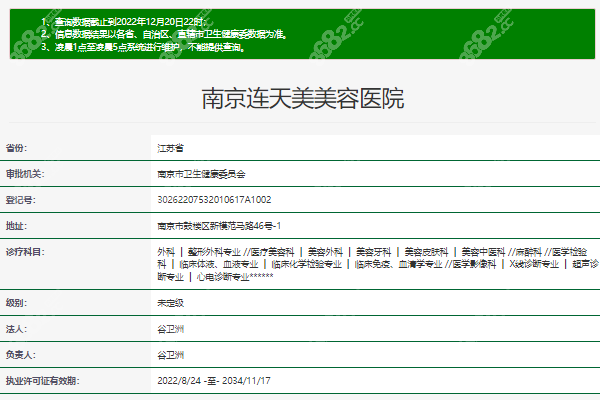Select validity dates 2022/8/24 -至- 2034/11/17
600x400 pixels.
point(214,380)
